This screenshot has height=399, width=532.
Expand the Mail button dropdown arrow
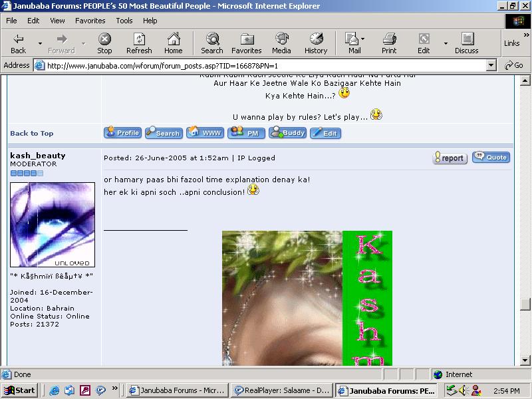pos(363,39)
